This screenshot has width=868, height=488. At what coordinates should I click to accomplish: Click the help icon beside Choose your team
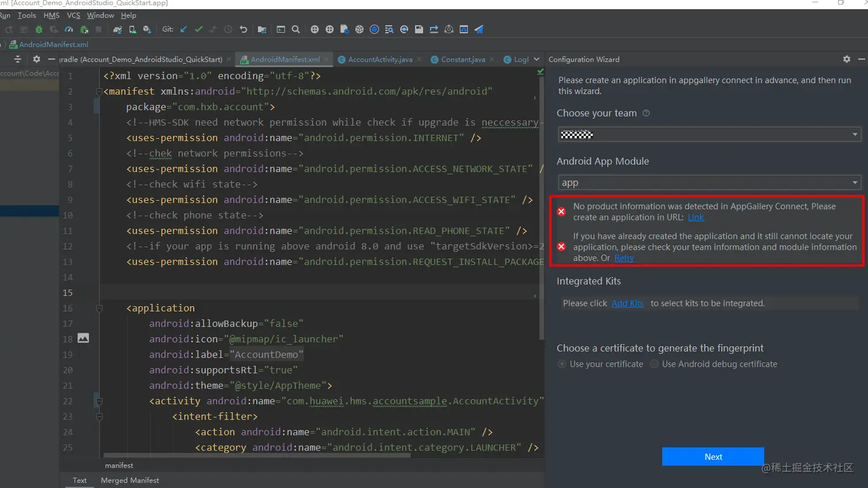tap(646, 113)
